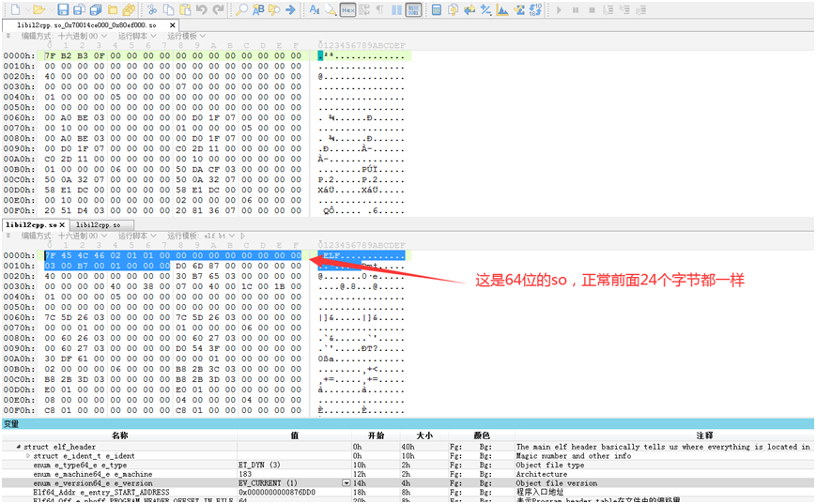
Task: Click the Copy icon in the toolbar
Action: pyautogui.click(x=169, y=9)
